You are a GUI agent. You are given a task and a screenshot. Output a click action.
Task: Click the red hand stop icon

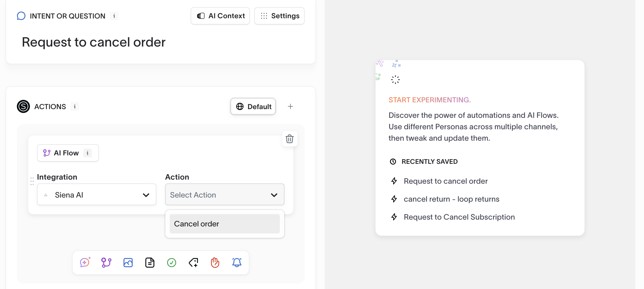pyautogui.click(x=215, y=263)
